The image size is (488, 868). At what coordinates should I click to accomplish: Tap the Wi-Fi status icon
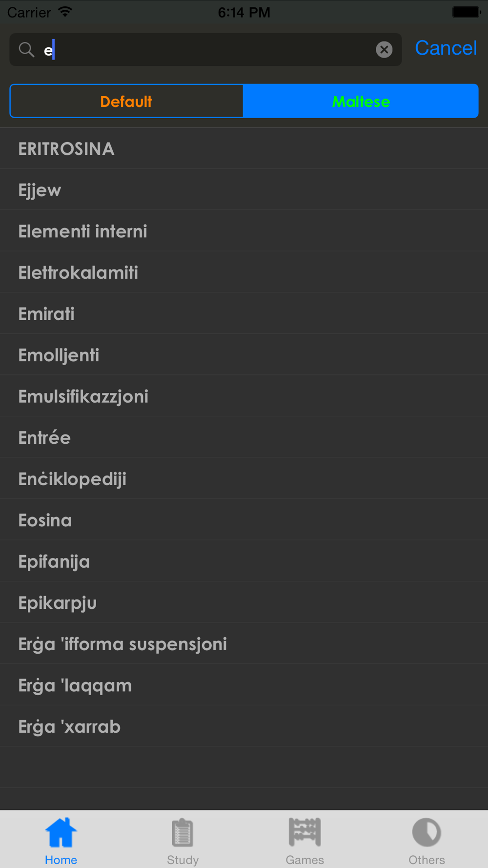(64, 12)
